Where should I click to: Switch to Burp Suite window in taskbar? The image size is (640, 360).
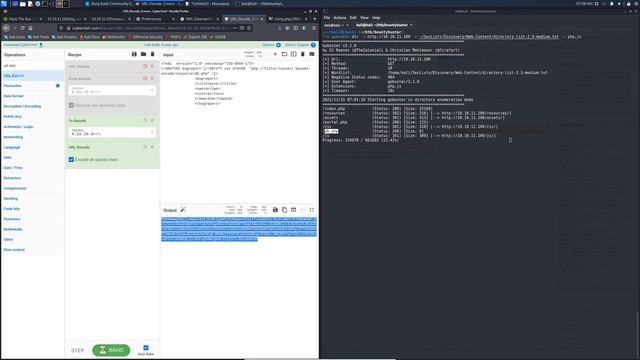click(x=109, y=4)
